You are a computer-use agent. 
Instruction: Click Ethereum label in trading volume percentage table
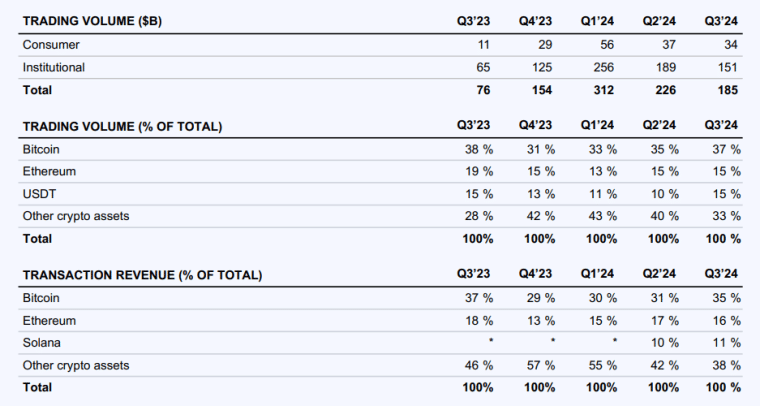(x=50, y=171)
